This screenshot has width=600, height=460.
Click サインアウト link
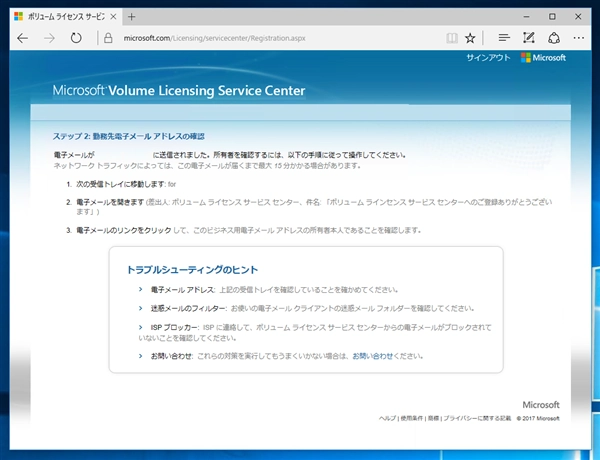(x=488, y=58)
